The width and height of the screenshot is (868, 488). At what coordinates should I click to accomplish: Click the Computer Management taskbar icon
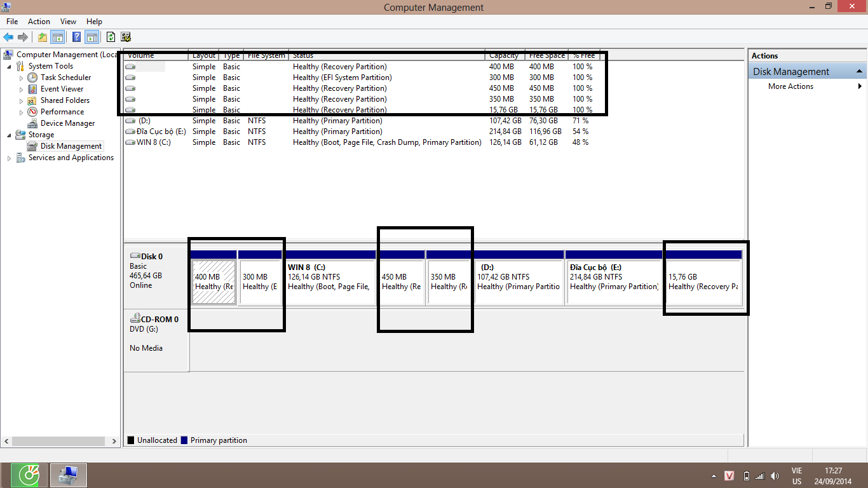[x=68, y=475]
